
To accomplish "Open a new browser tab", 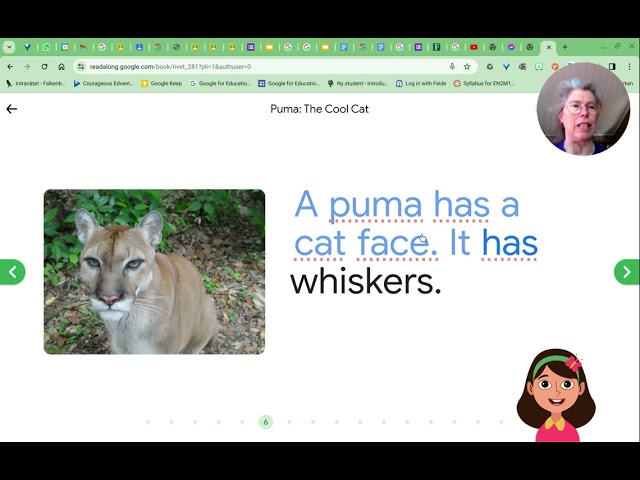I will coord(565,47).
